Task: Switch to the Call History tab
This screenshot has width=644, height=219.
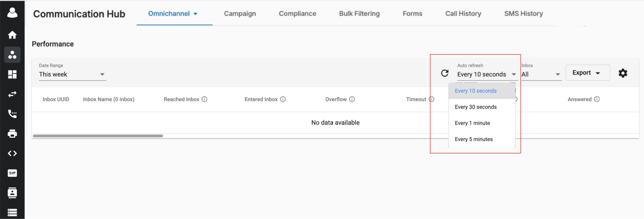Action: [463, 14]
